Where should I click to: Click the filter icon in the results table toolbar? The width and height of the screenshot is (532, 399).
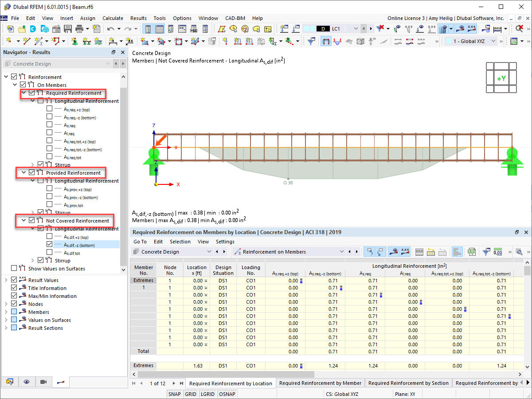pyautogui.click(x=487, y=251)
